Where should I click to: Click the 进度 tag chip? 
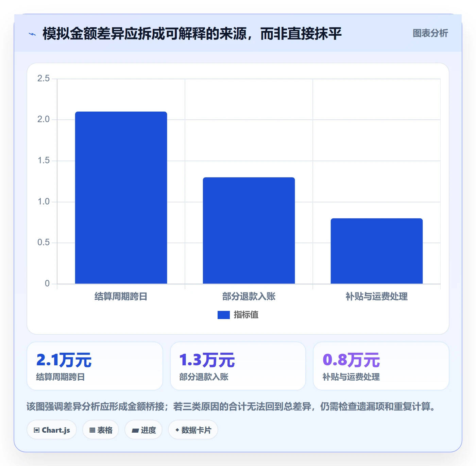143,430
